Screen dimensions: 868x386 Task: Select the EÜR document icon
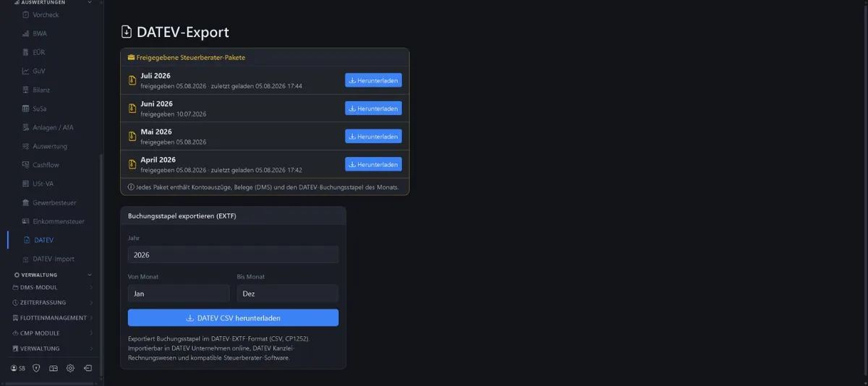pos(26,52)
